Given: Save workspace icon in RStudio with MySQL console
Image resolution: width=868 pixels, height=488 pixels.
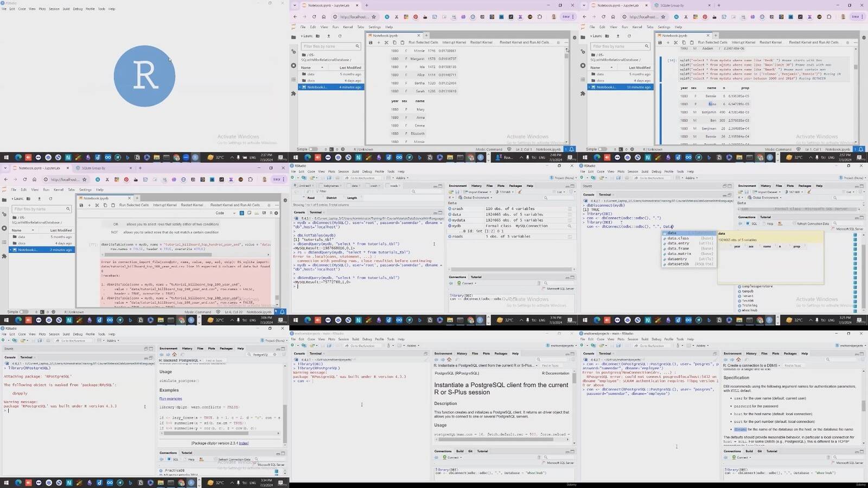Looking at the screenshot, I should tap(457, 192).
